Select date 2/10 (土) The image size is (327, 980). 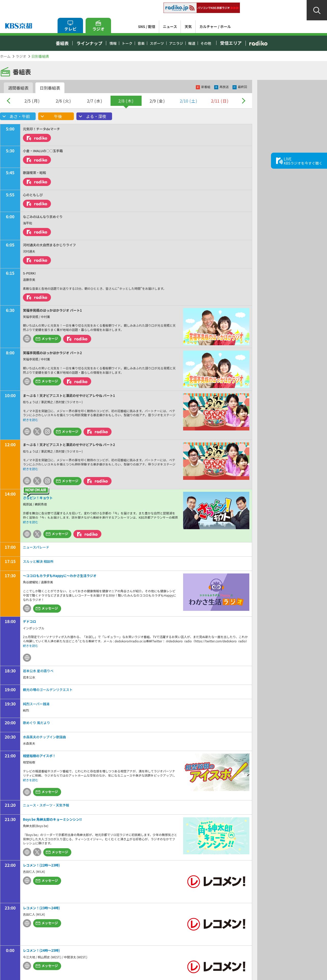tap(188, 101)
